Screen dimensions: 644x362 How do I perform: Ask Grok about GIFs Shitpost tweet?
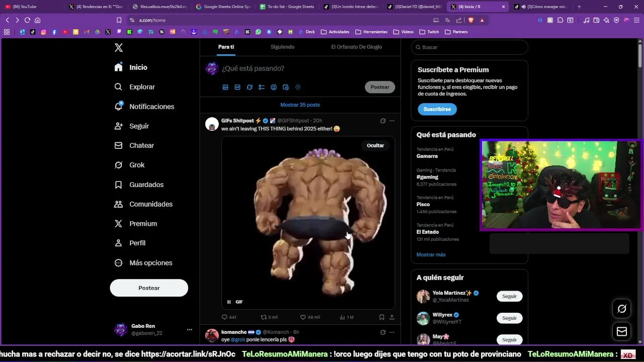[x=383, y=121]
